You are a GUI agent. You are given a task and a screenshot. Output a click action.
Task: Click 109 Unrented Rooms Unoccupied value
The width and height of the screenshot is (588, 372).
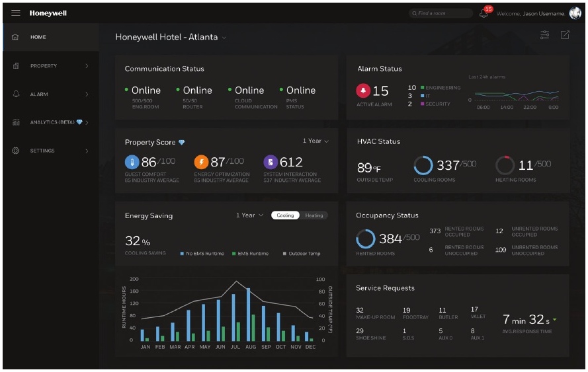click(x=501, y=250)
